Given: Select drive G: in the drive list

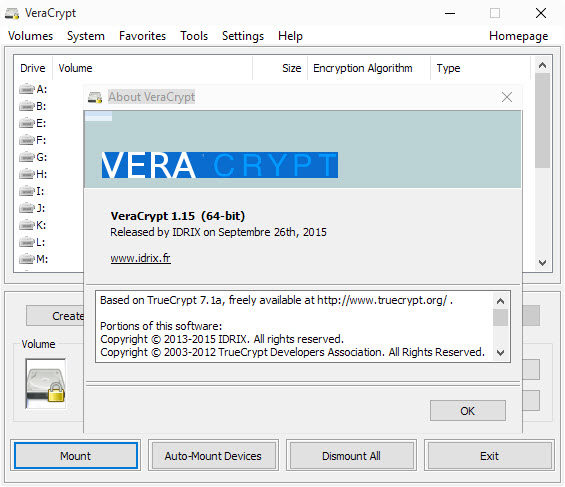Looking at the screenshot, I should (33, 157).
